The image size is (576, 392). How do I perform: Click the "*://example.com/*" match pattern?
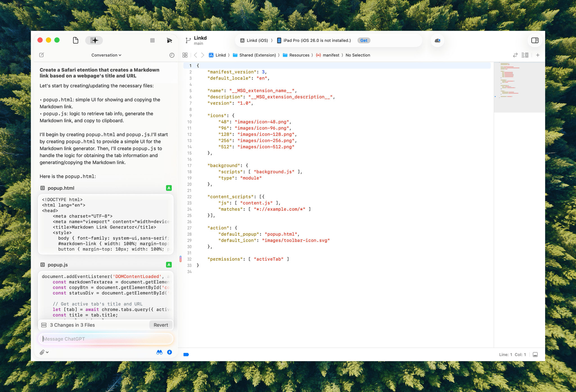(280, 209)
